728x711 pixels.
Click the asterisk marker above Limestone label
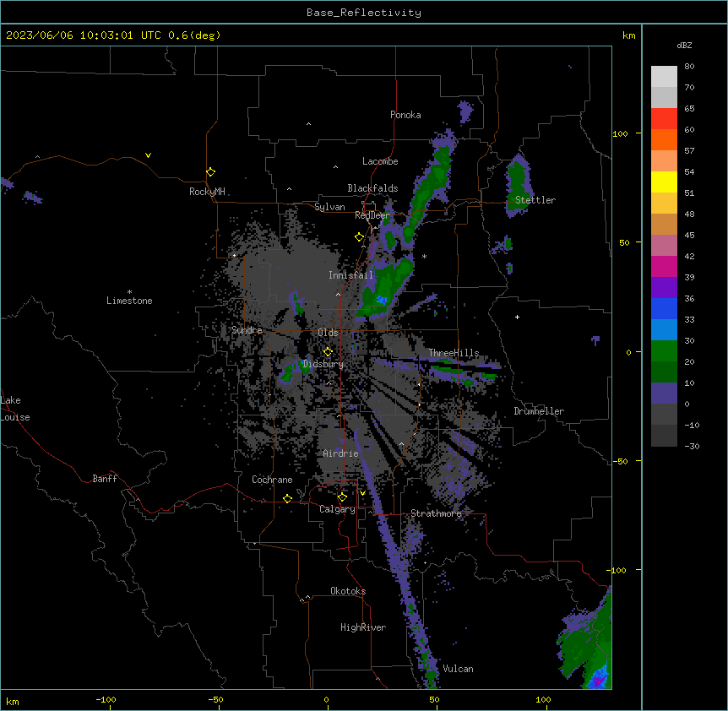129,292
